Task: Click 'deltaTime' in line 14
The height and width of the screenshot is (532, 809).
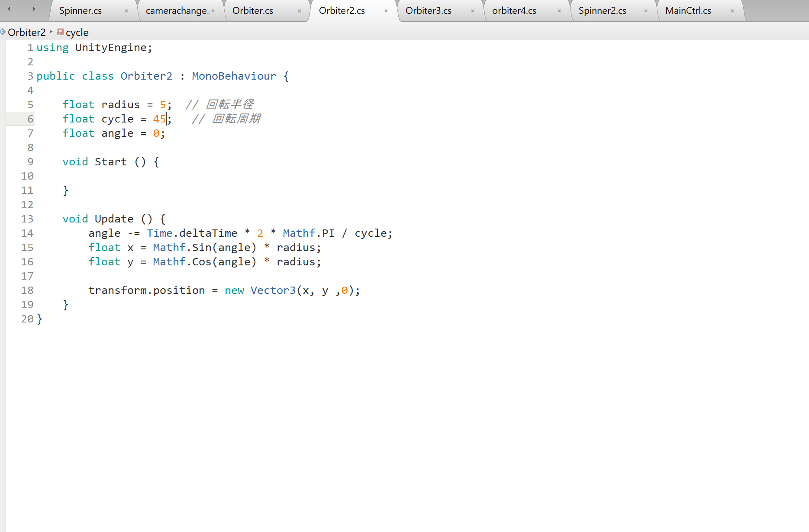Action: [208, 233]
